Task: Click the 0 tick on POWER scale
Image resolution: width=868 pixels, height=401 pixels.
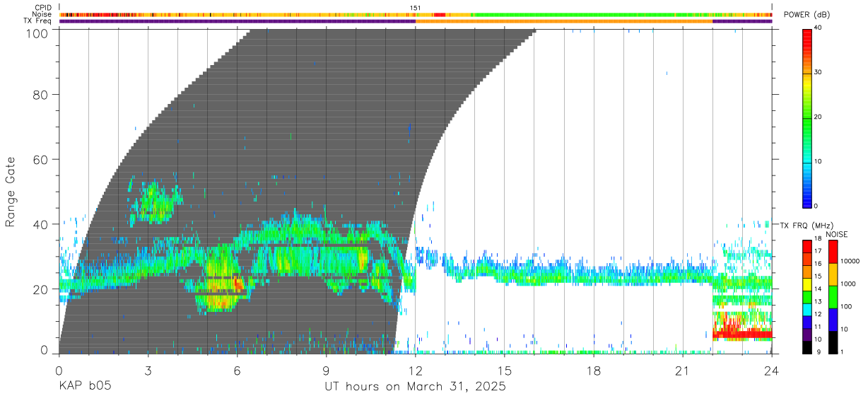Action: [814, 206]
